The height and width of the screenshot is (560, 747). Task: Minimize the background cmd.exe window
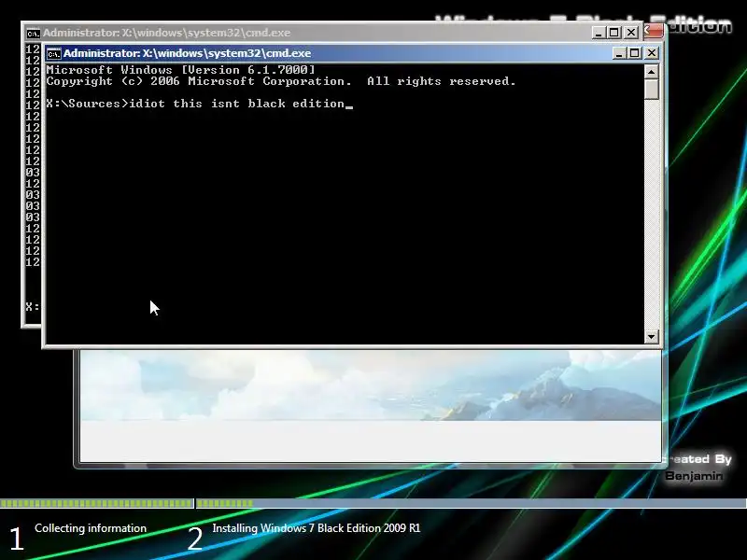599,33
